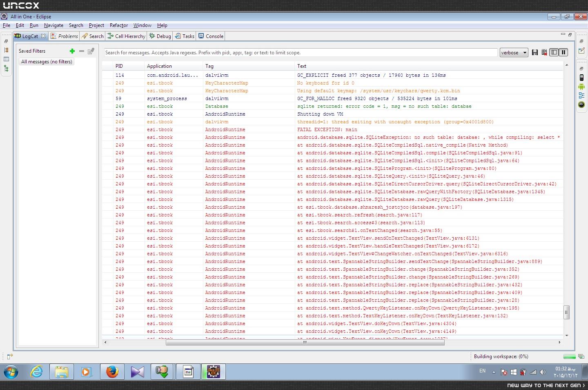Screen dimensions: 588x390
Task: Click the logcat message search field
Action: point(301,53)
